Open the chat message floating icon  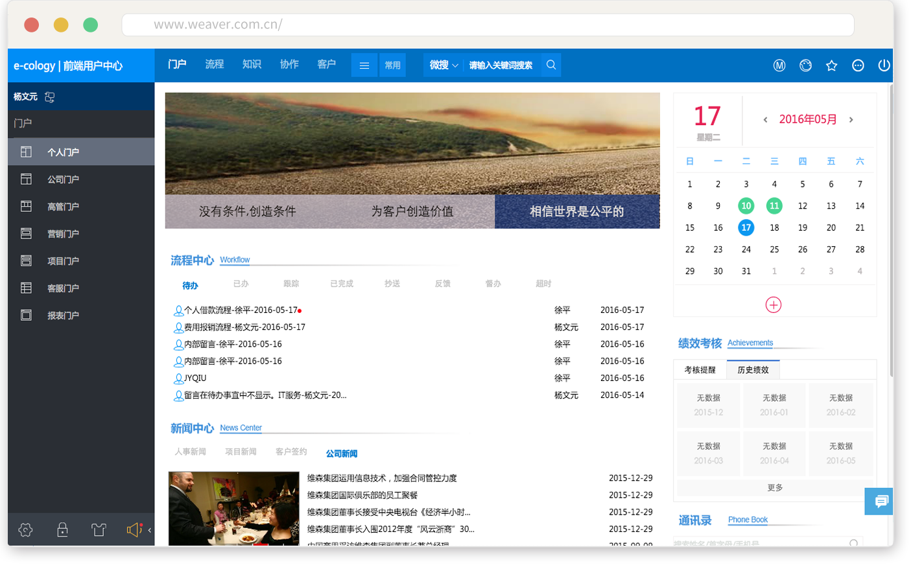[881, 502]
